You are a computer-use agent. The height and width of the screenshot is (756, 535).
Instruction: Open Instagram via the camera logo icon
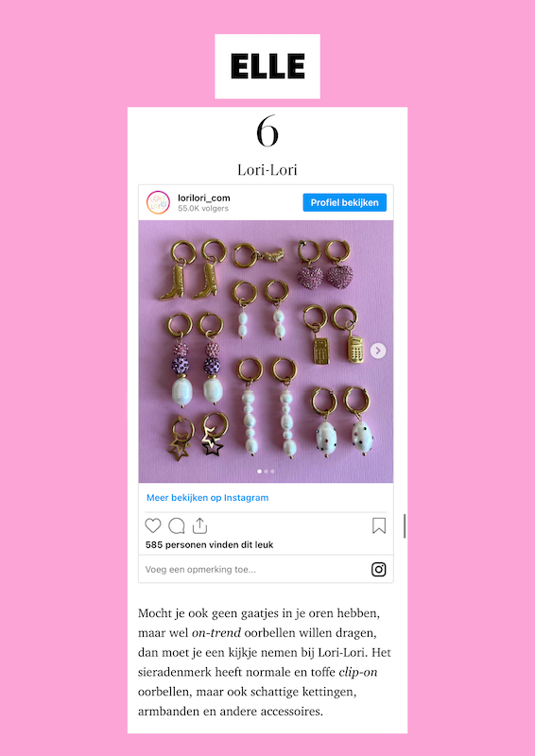379,570
